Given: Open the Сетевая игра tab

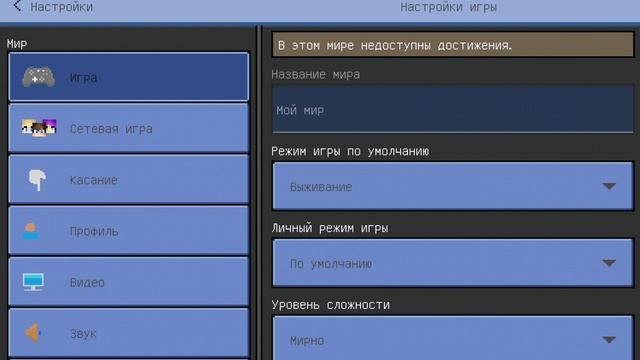Looking at the screenshot, I should [x=129, y=128].
